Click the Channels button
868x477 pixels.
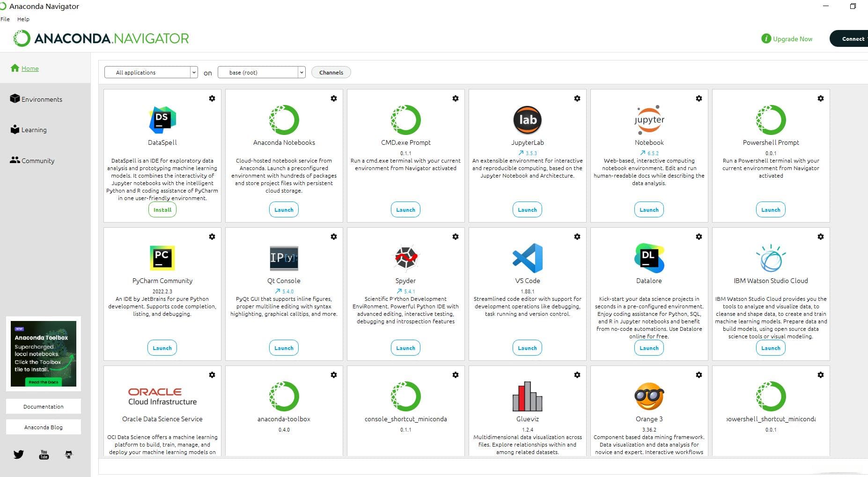(331, 72)
